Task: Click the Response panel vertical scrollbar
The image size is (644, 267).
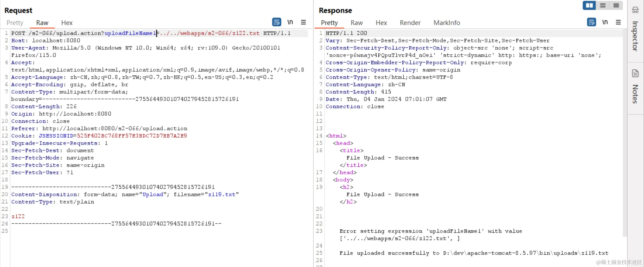Action: 625,132
